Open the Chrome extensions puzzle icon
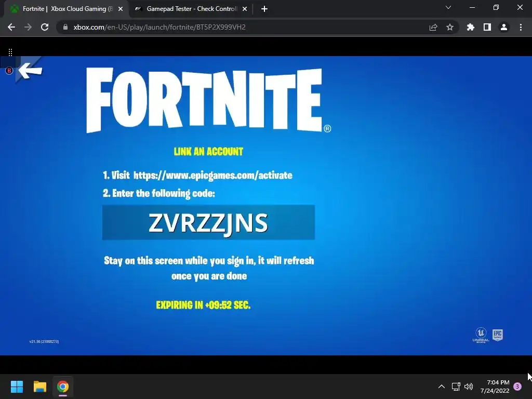532x399 pixels. (470, 27)
